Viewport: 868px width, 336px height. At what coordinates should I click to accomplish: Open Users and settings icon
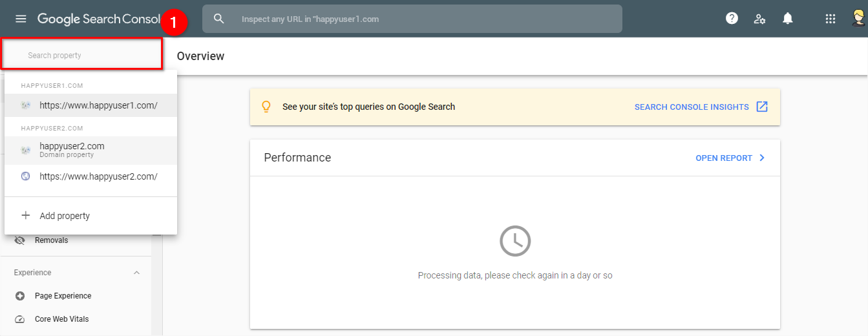coord(760,19)
